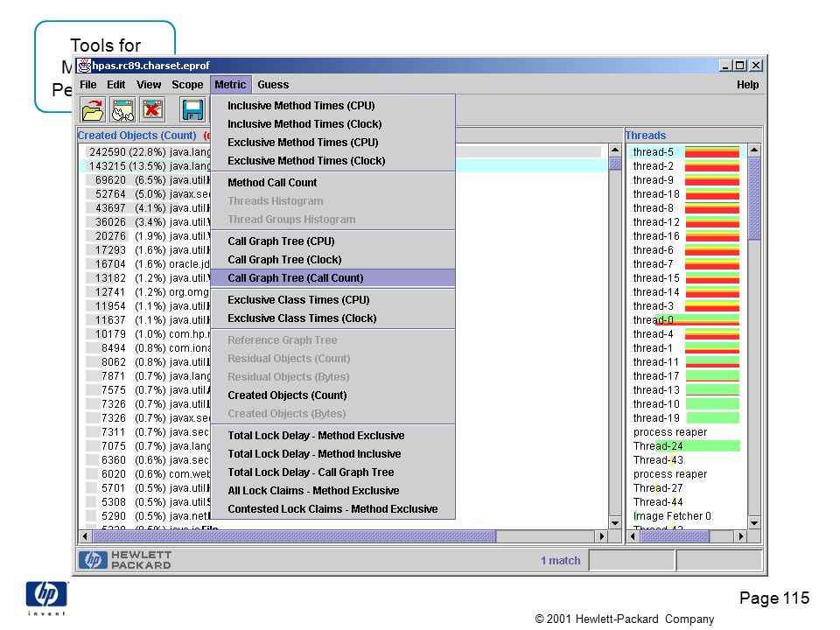Close the open Metric menu

pyautogui.click(x=230, y=85)
